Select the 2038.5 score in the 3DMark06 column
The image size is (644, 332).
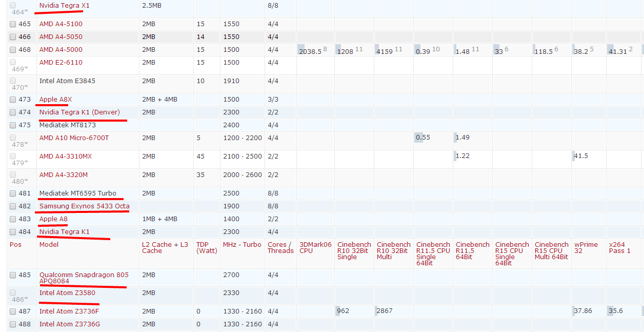pyautogui.click(x=310, y=51)
